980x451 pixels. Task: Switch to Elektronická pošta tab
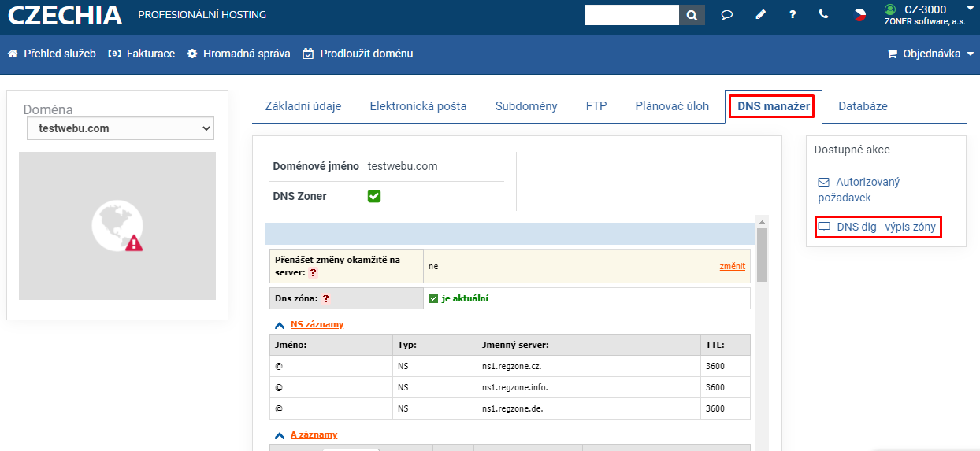[418, 106]
